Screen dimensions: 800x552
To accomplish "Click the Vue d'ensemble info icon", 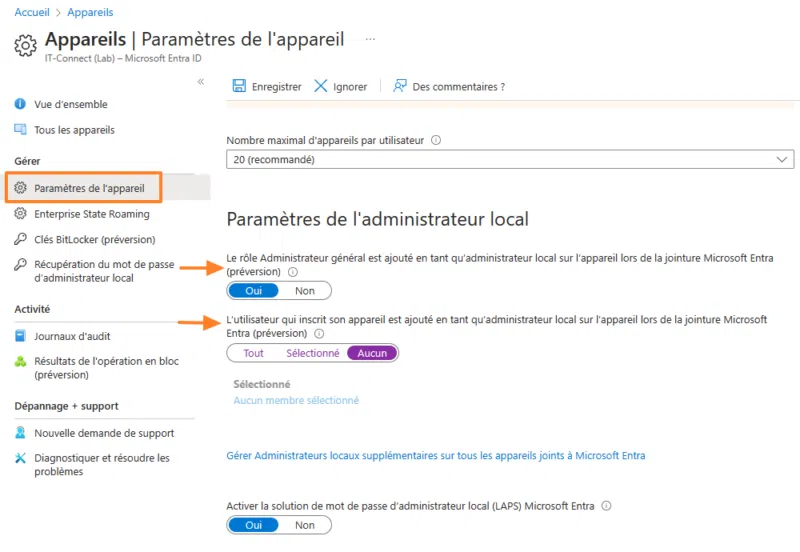I will click(x=21, y=105).
